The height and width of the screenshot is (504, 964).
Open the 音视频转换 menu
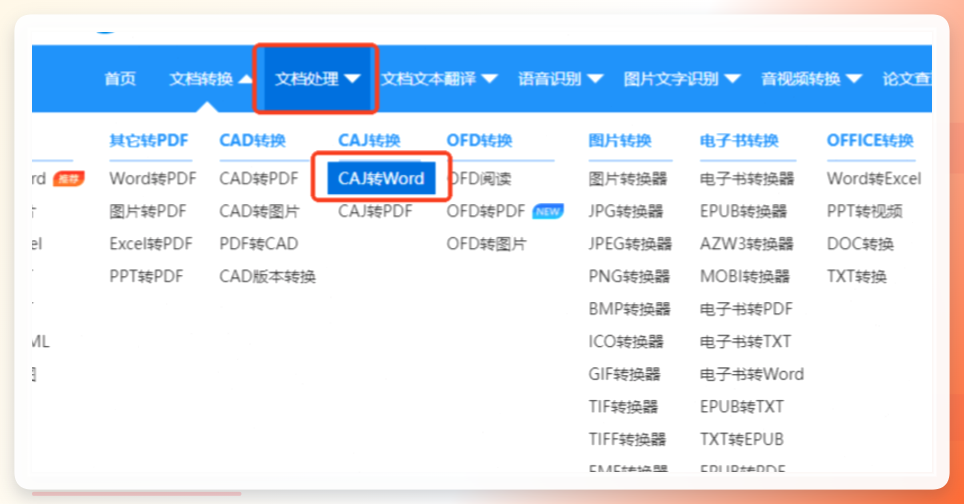[800, 79]
